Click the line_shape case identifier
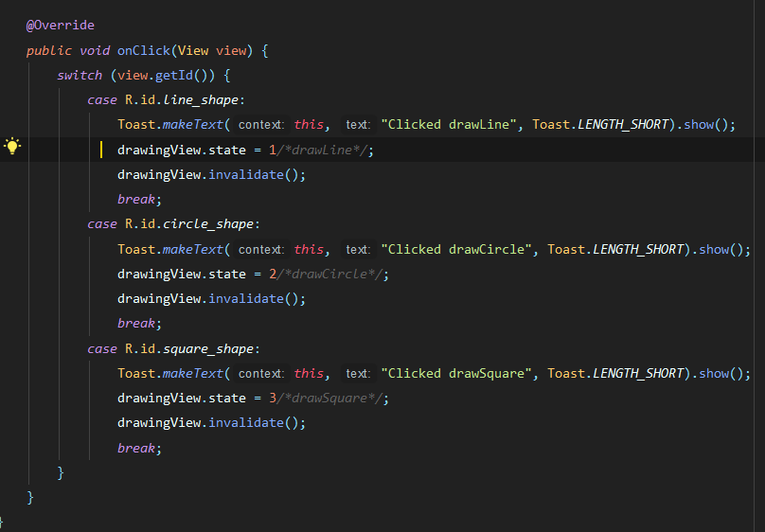The height and width of the screenshot is (532, 765). click(x=201, y=100)
